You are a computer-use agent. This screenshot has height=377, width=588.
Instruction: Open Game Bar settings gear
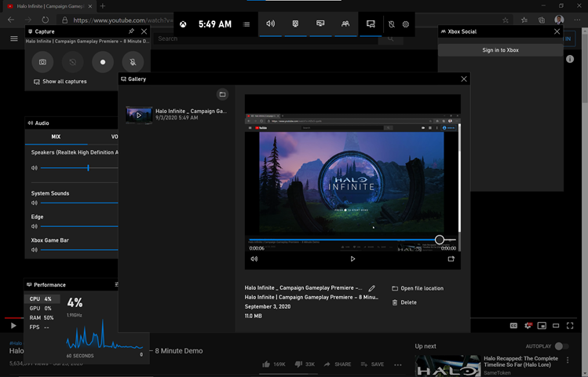pyautogui.click(x=406, y=24)
